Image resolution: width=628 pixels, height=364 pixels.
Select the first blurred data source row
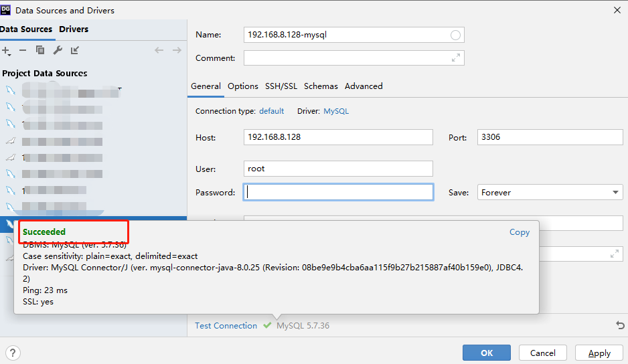click(x=93, y=91)
